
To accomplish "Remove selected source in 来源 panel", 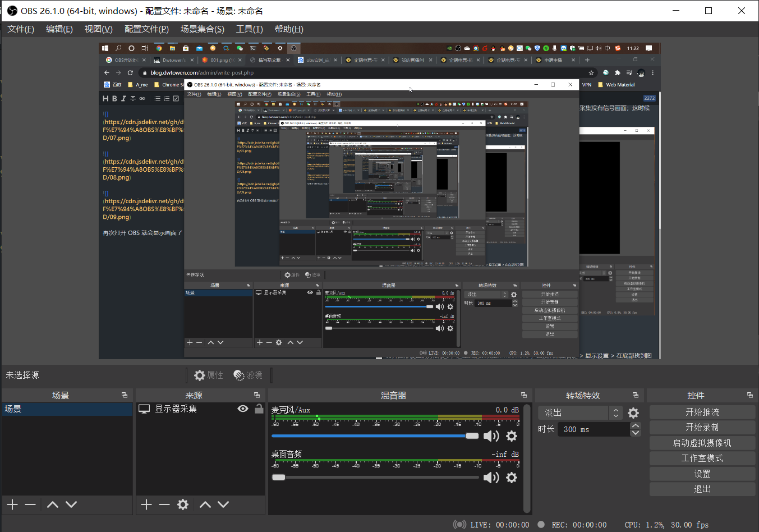I will (x=164, y=505).
